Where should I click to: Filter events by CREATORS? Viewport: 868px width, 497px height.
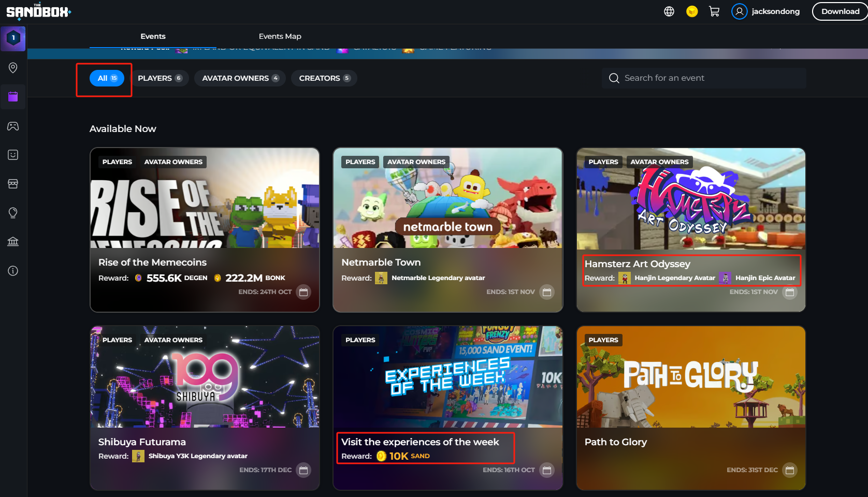[x=324, y=78]
